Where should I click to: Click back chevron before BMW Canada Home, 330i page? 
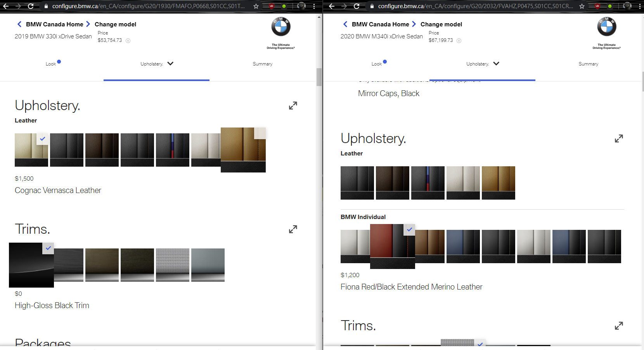[19, 24]
